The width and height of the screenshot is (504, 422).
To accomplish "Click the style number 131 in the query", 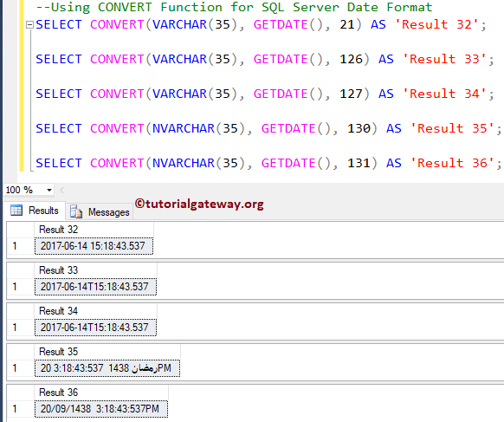I will click(x=359, y=164).
